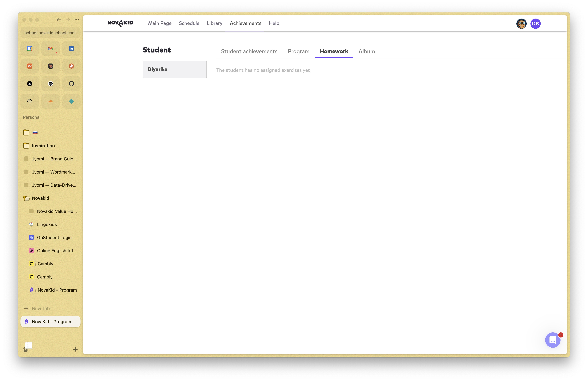Select student Diyoriko
Screen dimensions: 588x381
174,69
